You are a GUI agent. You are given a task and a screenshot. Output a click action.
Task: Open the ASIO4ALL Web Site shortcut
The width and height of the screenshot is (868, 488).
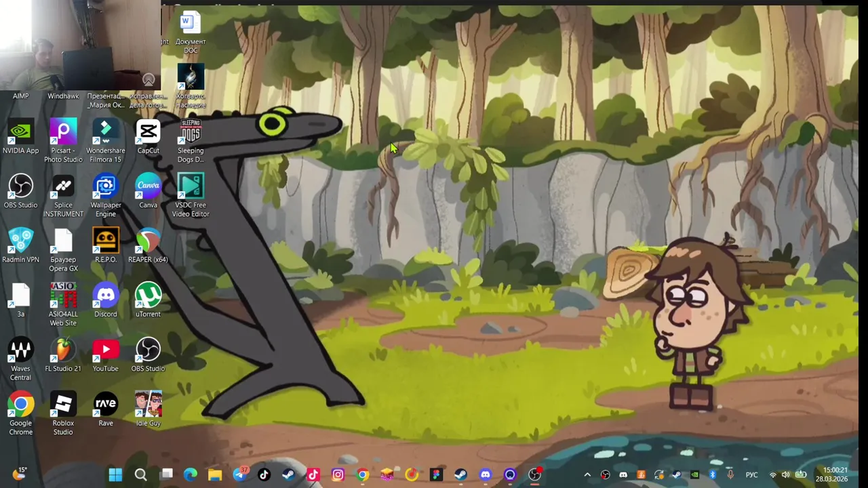63,305
